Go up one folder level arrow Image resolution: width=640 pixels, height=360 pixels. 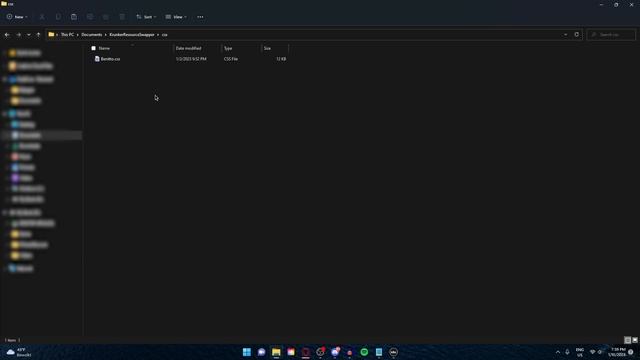pyautogui.click(x=38, y=35)
